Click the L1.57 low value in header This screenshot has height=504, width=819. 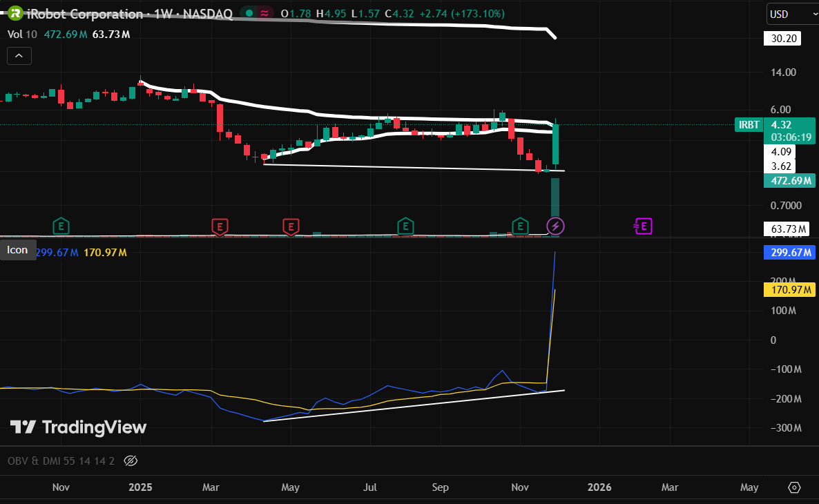(x=365, y=14)
